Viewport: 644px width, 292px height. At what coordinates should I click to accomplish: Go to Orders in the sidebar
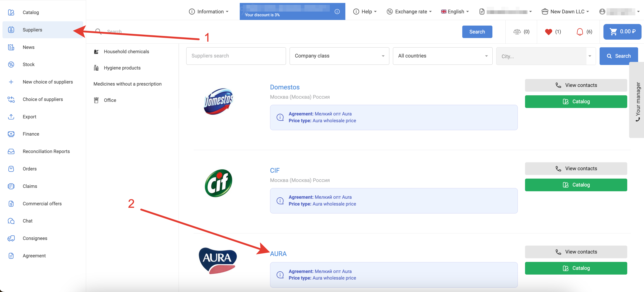29,169
